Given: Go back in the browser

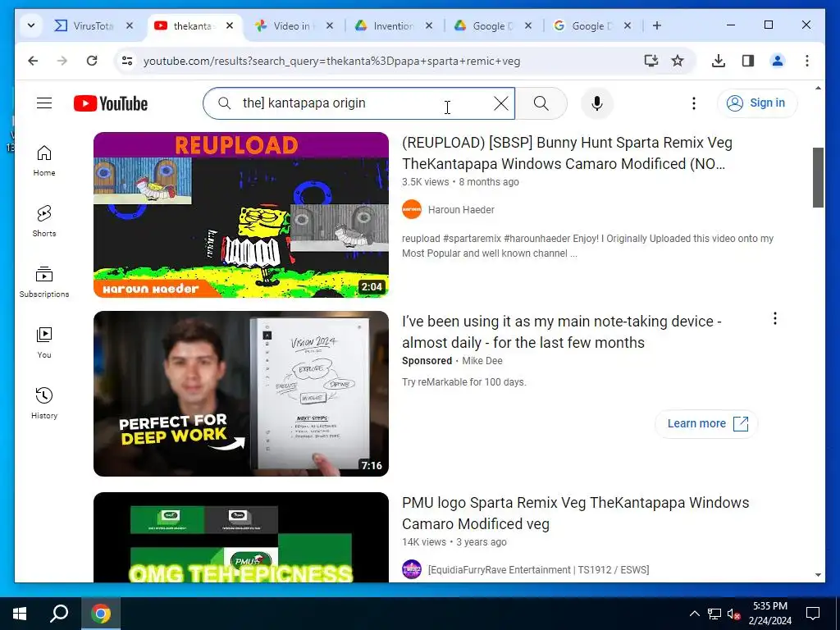Looking at the screenshot, I should [33, 61].
